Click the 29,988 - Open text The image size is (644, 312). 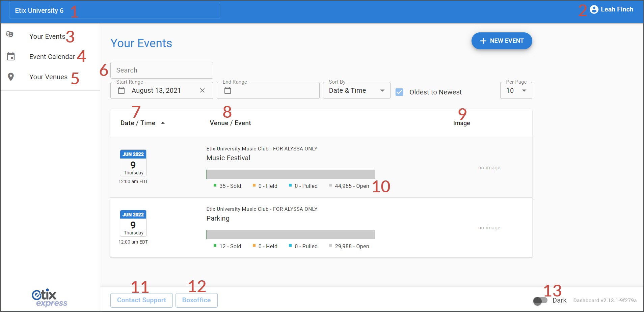[352, 246]
